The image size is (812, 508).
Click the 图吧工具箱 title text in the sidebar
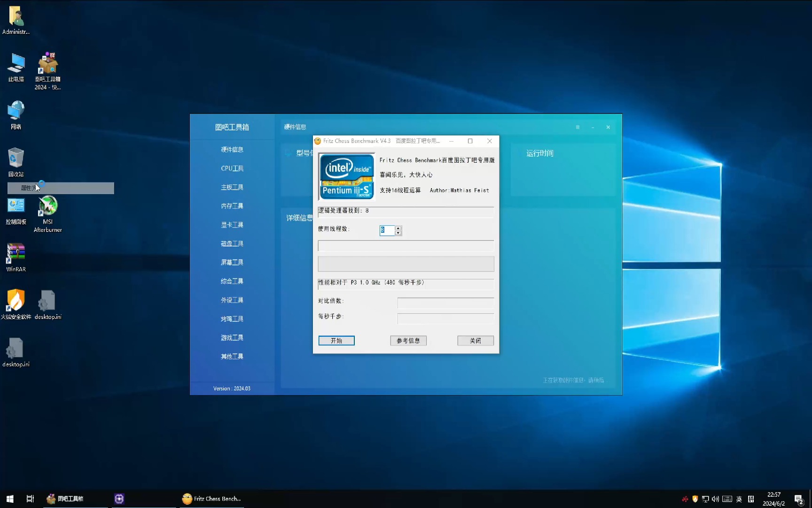pyautogui.click(x=232, y=127)
